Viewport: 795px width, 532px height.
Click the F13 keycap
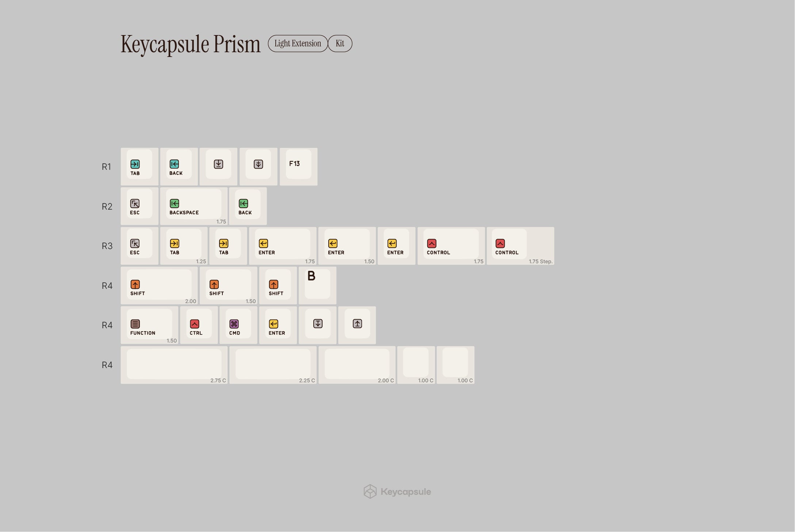coord(298,167)
